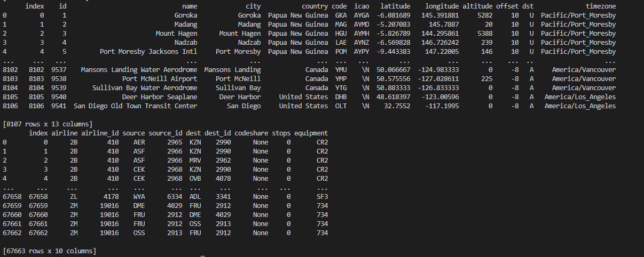The image size is (644, 257).
Task: Click latitude value "50.066667"
Action: pyautogui.click(x=394, y=70)
